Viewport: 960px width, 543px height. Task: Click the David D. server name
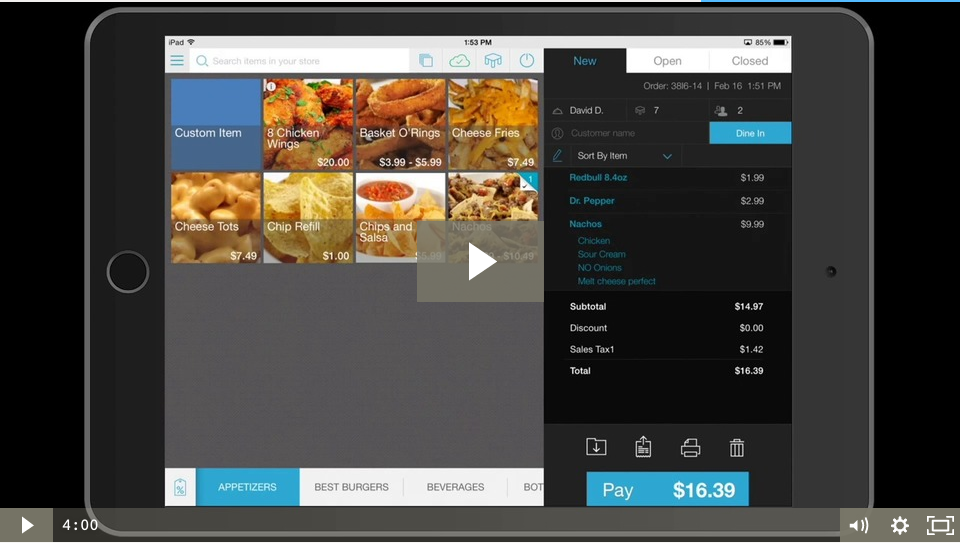586,111
